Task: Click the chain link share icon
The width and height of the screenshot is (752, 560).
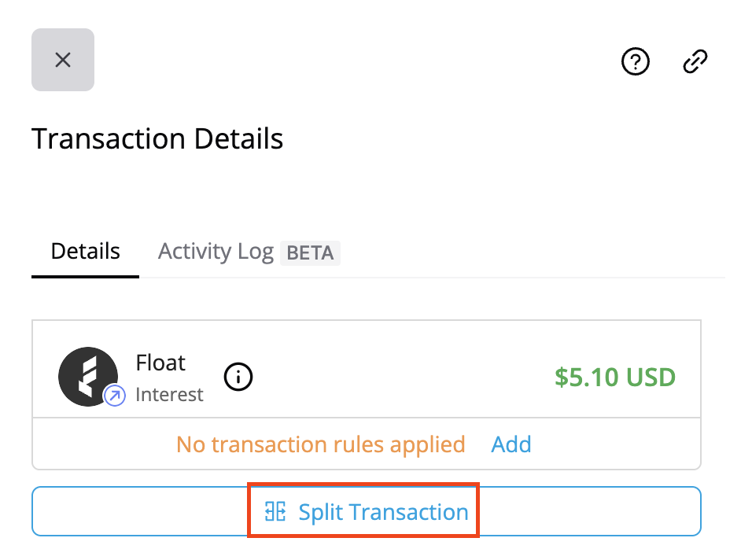Action: (x=695, y=61)
